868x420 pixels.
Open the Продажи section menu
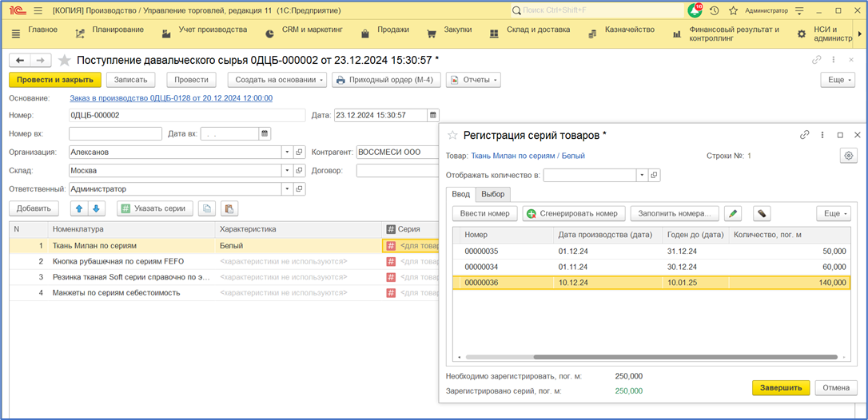tap(392, 30)
